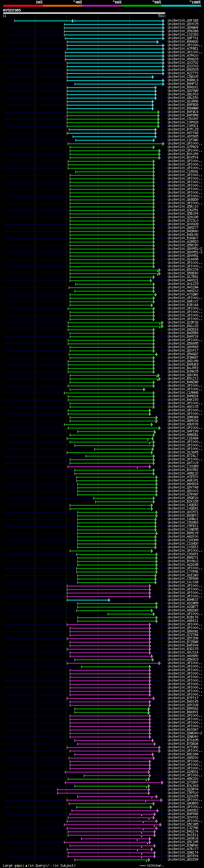The image size is (204, 868).
Task: Select the UniRef100_C5WXU5 entry
Action: pos(183,77)
